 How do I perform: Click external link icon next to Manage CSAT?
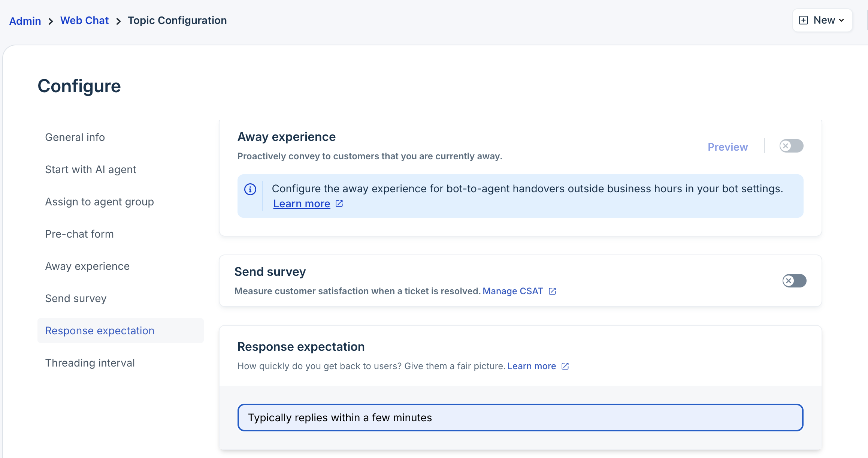(552, 291)
